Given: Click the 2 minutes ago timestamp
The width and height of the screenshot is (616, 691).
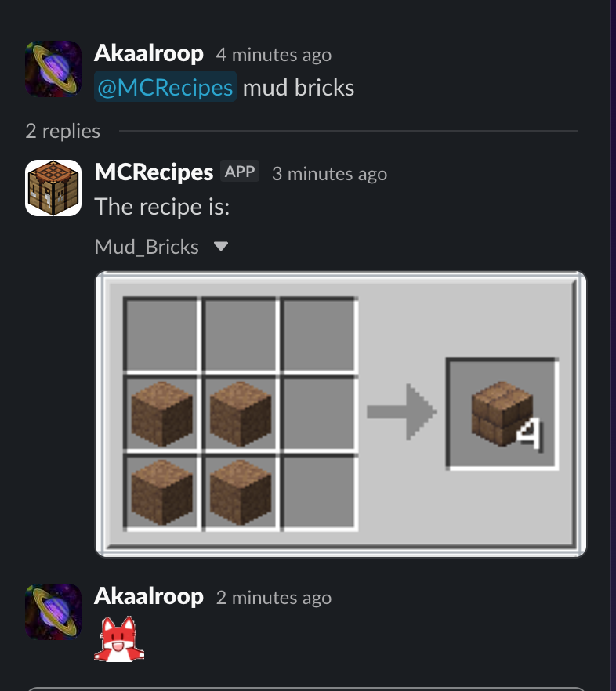Looking at the screenshot, I should click(x=274, y=598).
